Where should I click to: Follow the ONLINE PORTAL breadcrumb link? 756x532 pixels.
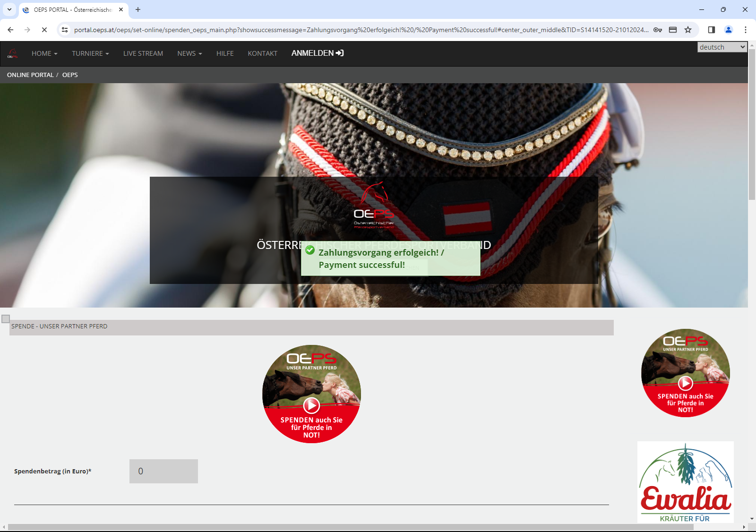[30, 75]
